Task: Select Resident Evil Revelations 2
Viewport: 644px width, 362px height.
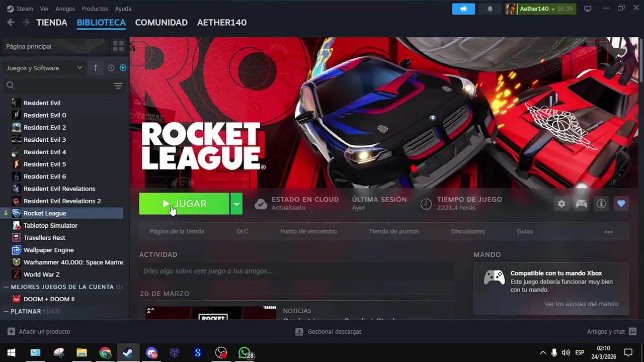Action: pyautogui.click(x=62, y=201)
